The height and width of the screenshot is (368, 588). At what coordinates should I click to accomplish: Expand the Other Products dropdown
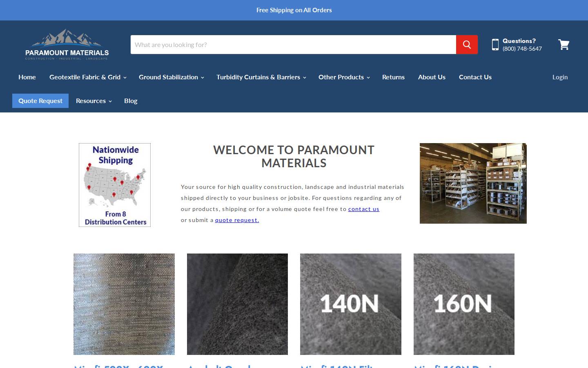tap(344, 77)
